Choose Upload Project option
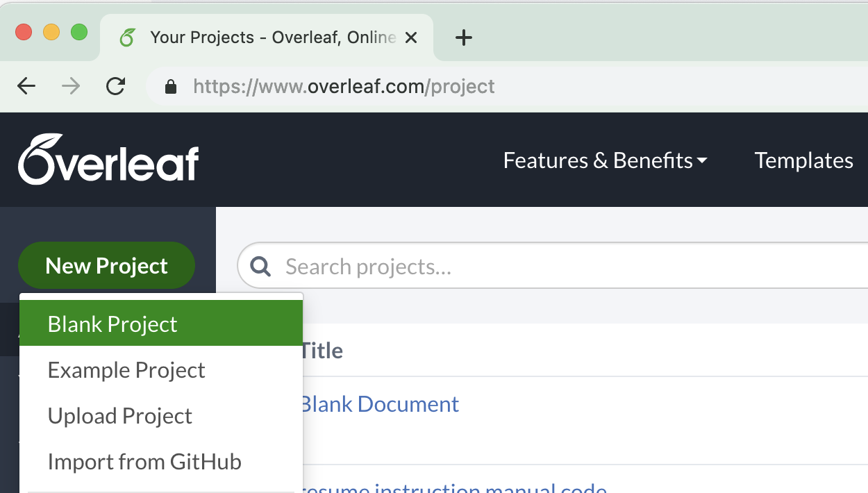This screenshot has height=493, width=868. [119, 415]
